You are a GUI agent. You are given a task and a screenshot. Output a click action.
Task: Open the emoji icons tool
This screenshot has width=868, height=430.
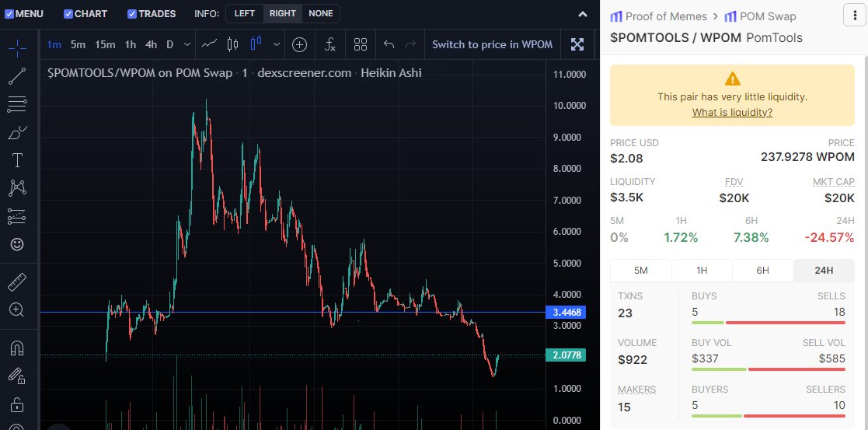click(17, 244)
